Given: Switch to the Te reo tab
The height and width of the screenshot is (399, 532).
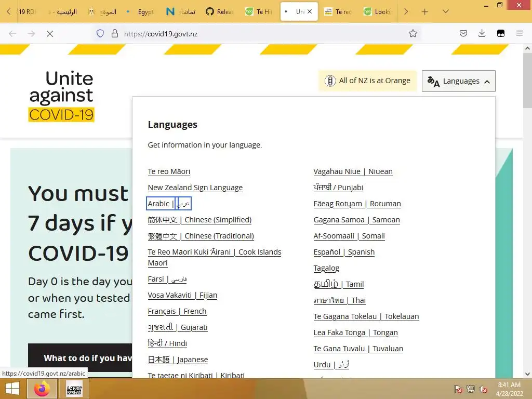Looking at the screenshot, I should click(338, 12).
